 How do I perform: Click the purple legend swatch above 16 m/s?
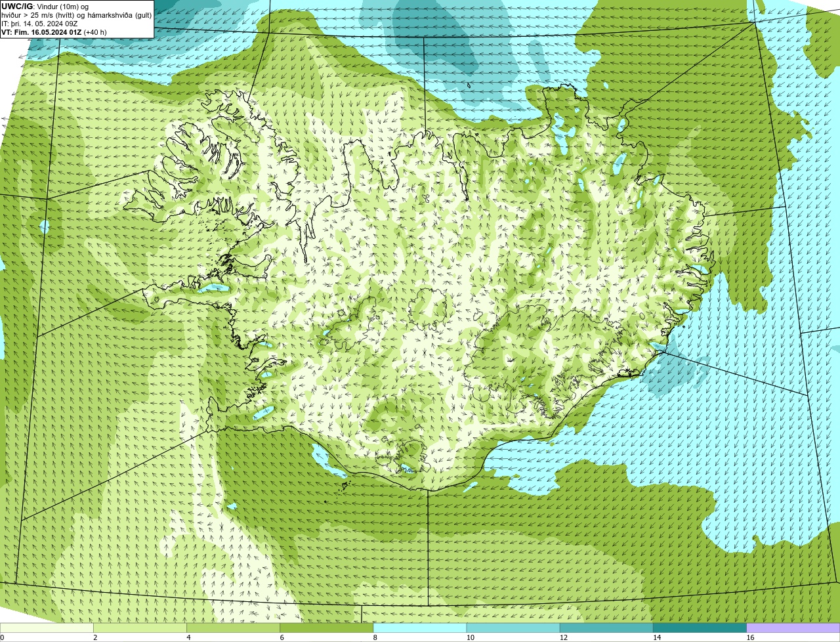point(793,628)
